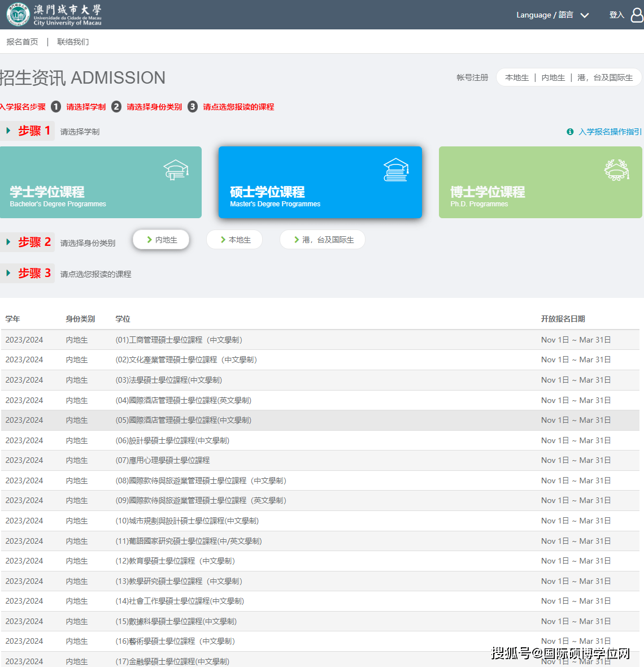The height and width of the screenshot is (667, 644).
Task: Click the Bachelor's graduation cap icon
Action: pos(176,170)
